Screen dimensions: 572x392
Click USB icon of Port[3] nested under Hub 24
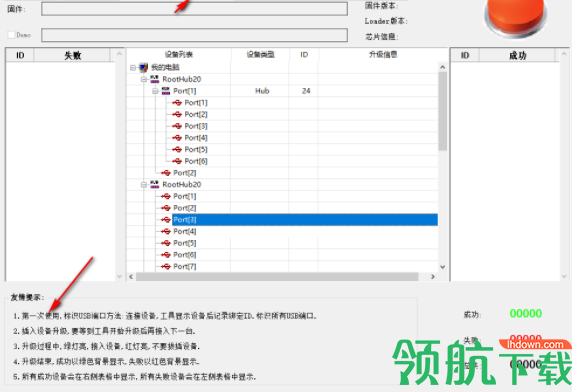click(177, 126)
